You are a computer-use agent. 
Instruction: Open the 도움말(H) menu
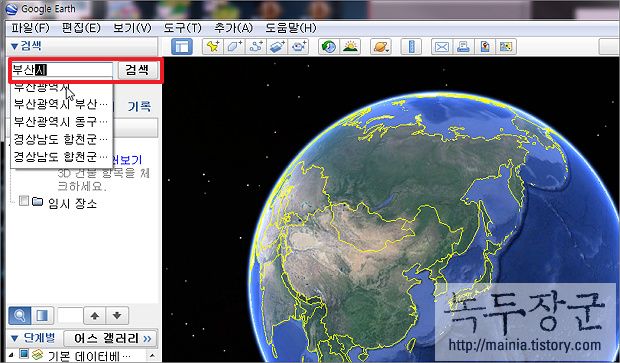[291, 28]
